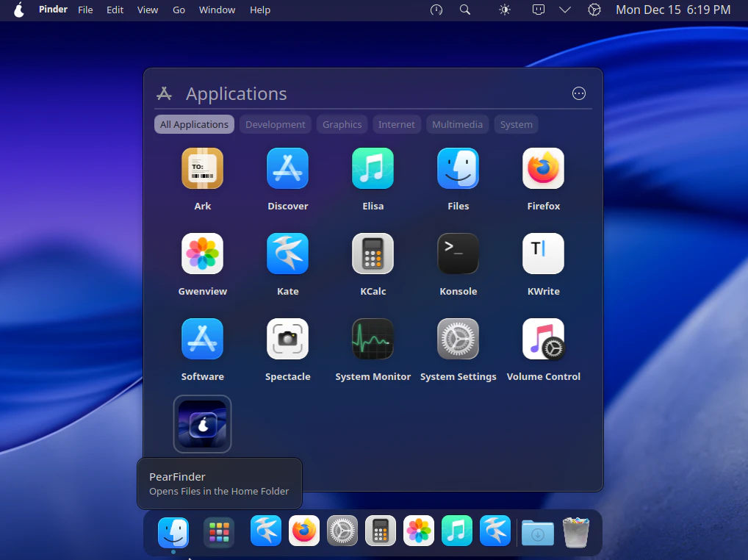
Task: Switch to the Graphics category
Action: tap(342, 124)
